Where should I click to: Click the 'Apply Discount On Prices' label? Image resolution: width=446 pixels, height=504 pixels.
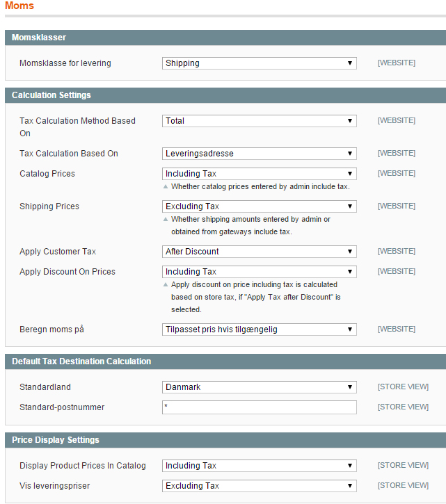pyautogui.click(x=67, y=272)
